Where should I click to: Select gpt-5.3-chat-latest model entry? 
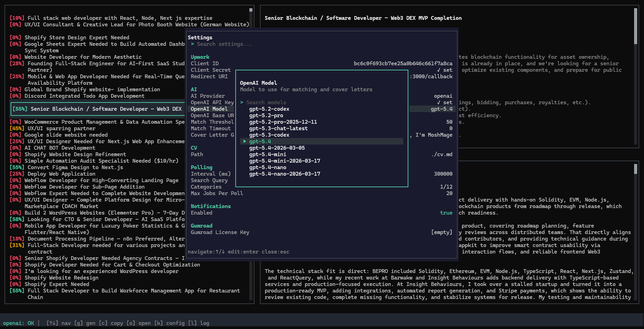278,128
